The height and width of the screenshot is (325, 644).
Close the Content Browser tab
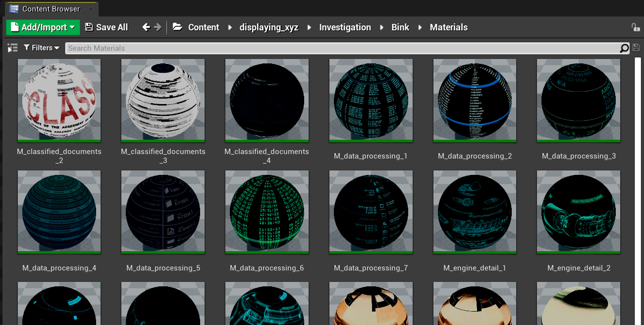coord(90,9)
